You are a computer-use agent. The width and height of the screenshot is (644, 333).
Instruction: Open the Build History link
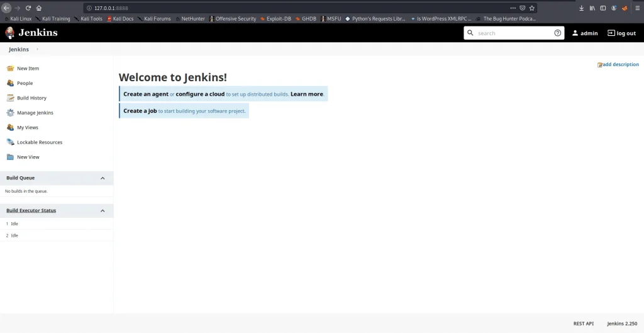(x=31, y=98)
